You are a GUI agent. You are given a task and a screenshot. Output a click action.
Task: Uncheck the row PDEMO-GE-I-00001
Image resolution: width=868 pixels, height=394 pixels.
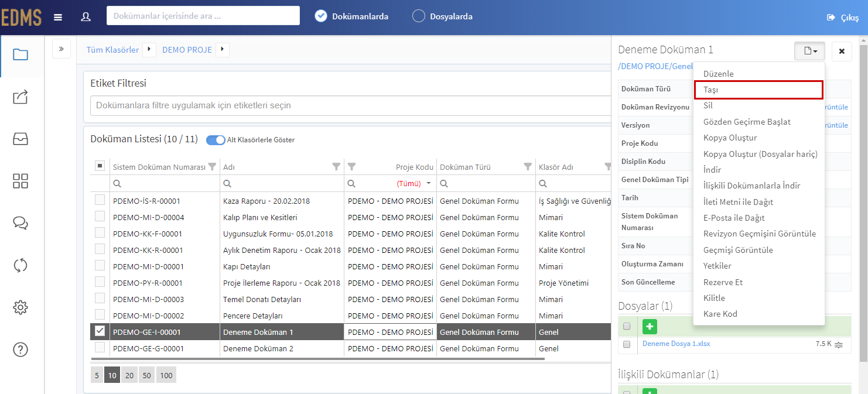[x=100, y=331]
